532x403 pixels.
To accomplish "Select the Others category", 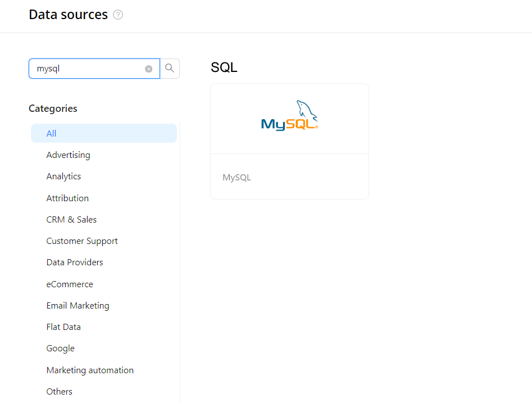I will coord(60,391).
